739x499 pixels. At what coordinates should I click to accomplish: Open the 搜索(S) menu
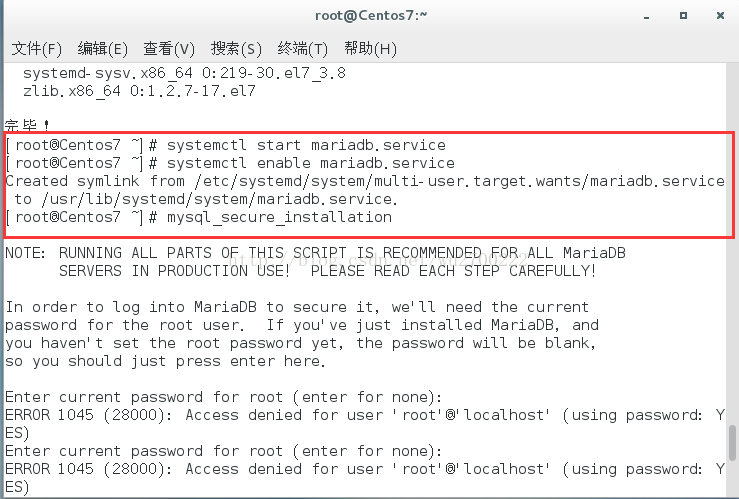click(236, 49)
